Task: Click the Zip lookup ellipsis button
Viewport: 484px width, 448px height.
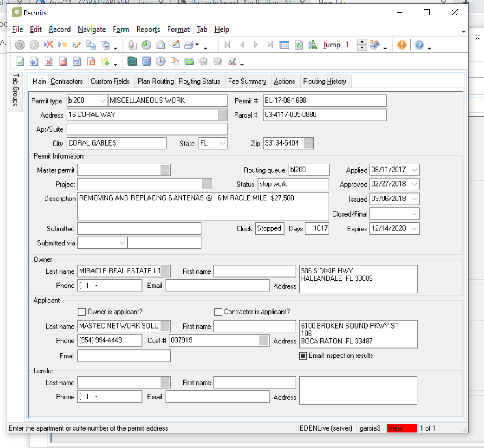Action: (309, 143)
